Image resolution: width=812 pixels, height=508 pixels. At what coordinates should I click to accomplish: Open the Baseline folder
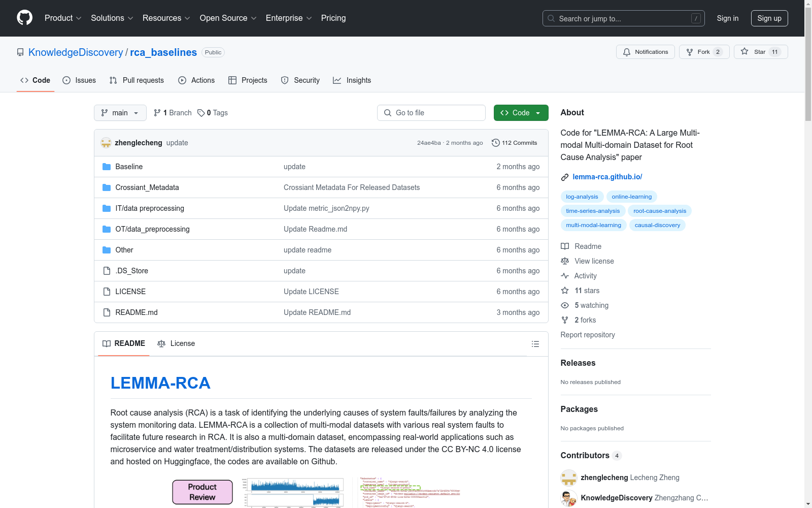tap(129, 167)
